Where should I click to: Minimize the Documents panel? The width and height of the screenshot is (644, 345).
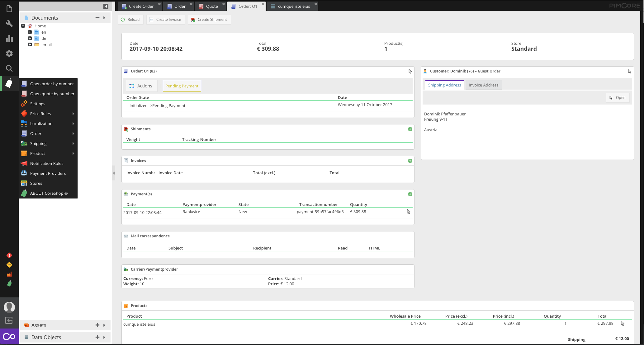pyautogui.click(x=97, y=18)
